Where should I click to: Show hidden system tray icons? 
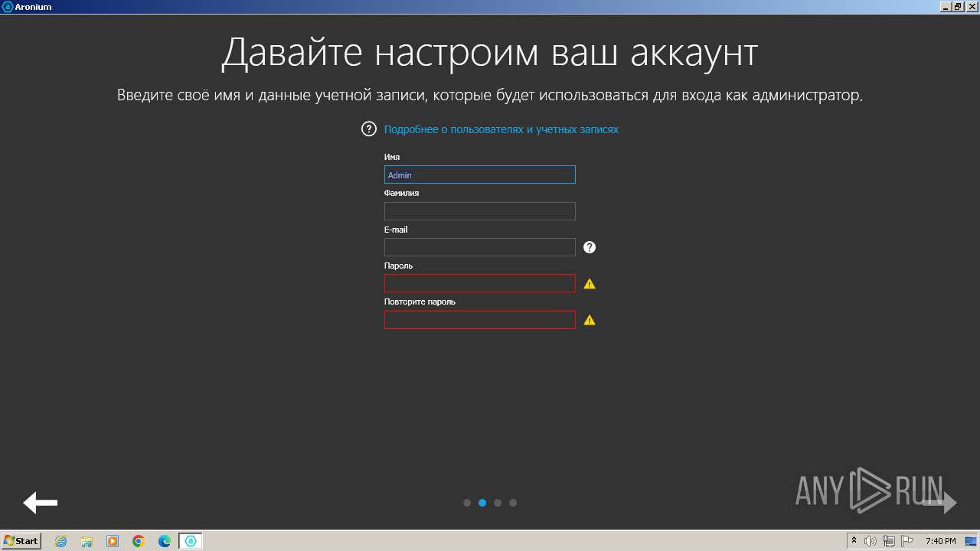pos(854,540)
